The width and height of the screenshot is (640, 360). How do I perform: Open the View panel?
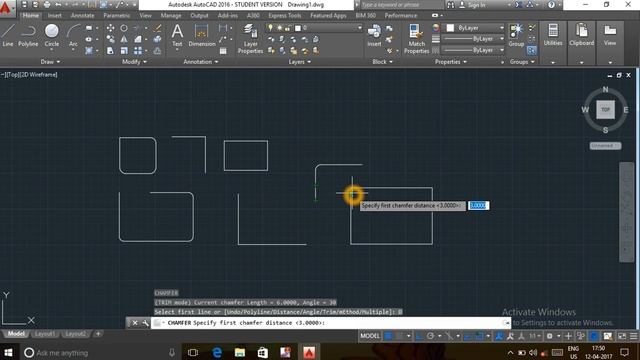click(x=610, y=35)
